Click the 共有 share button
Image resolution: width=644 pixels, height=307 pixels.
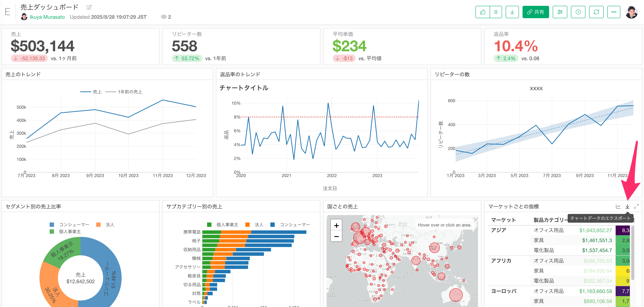coord(535,12)
